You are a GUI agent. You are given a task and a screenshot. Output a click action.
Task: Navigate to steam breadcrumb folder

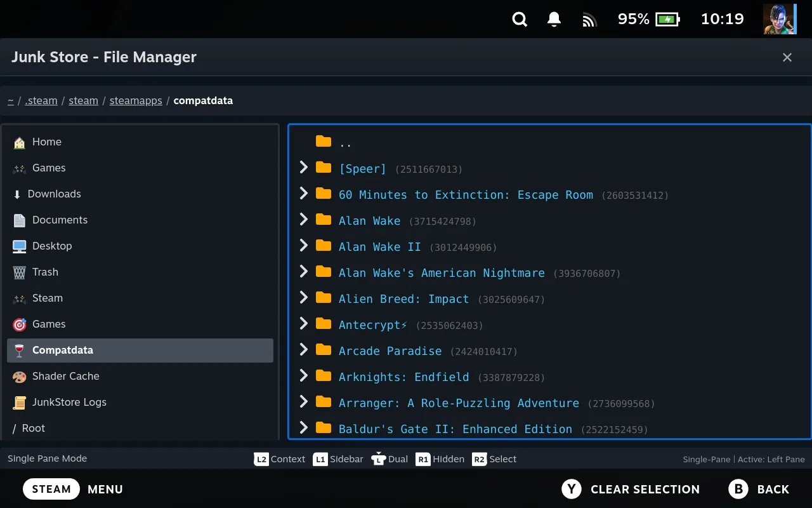pos(84,100)
